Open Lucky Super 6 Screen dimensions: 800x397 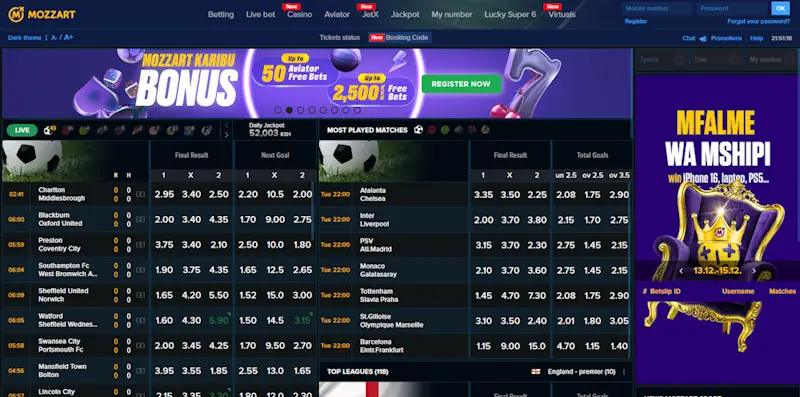(510, 14)
